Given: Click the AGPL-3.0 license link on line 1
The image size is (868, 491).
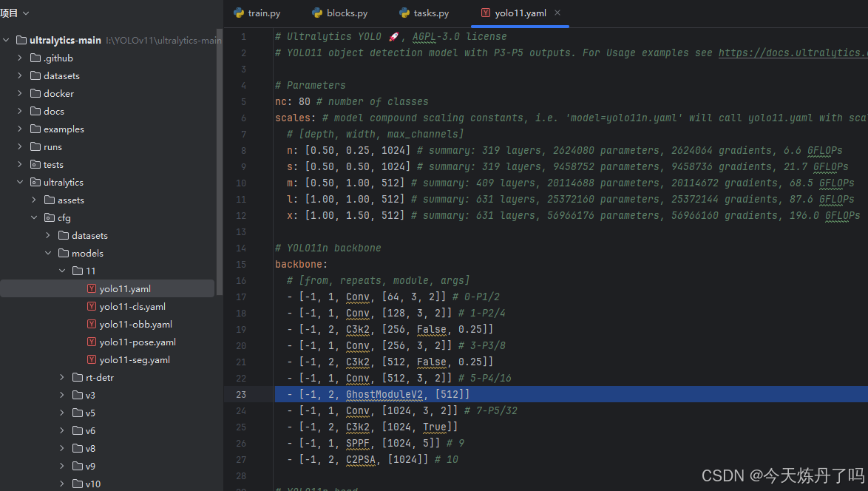Looking at the screenshot, I should click(433, 36).
